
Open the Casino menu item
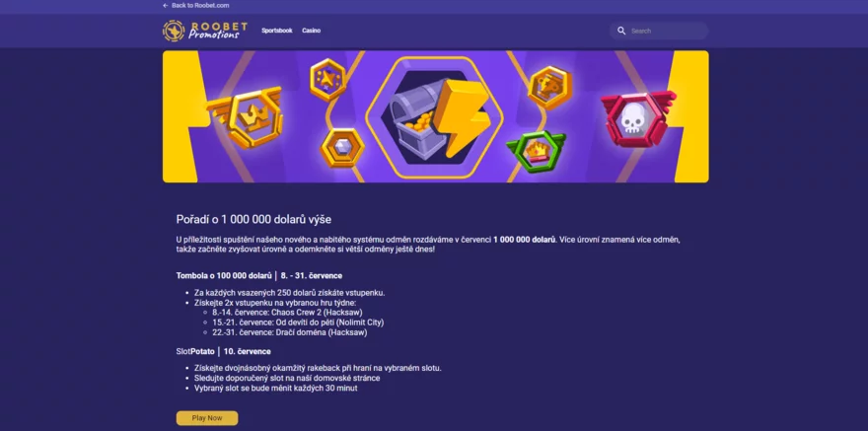coord(311,31)
